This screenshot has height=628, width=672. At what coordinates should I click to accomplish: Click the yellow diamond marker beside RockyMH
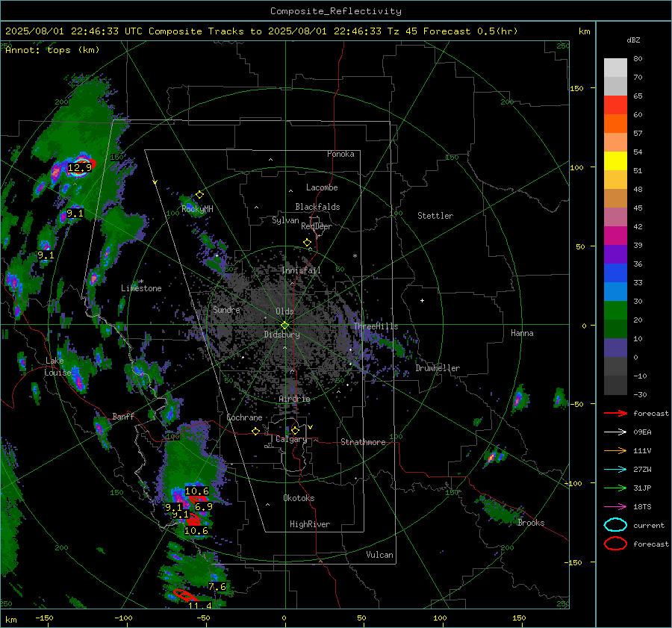click(199, 195)
